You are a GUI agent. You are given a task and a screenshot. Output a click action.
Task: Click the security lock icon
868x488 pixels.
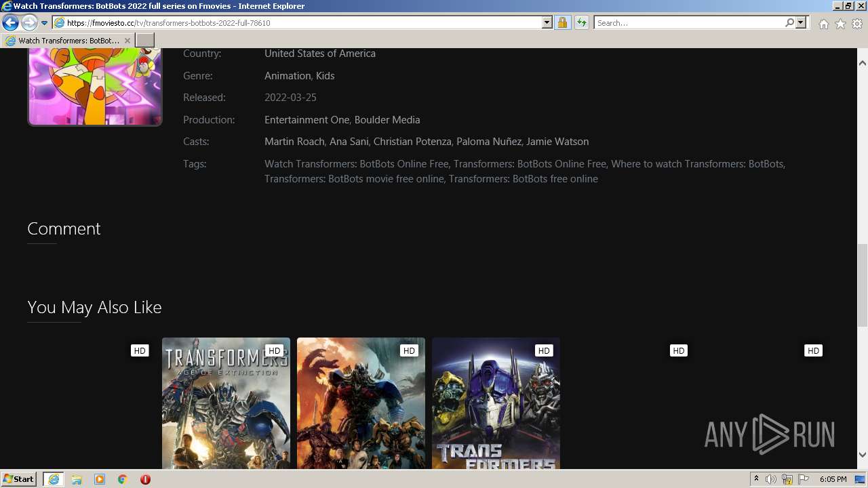pos(562,22)
